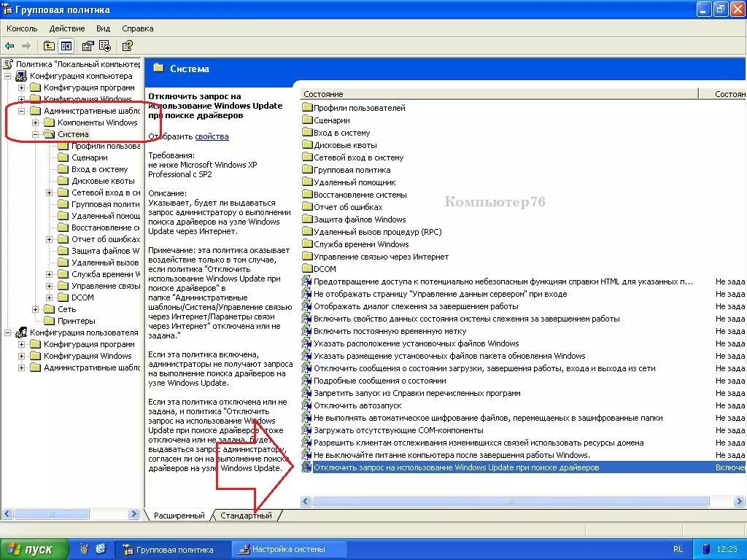Toggle the Show/Hide Console Tree icon
The width and height of the screenshot is (747, 560).
66,46
